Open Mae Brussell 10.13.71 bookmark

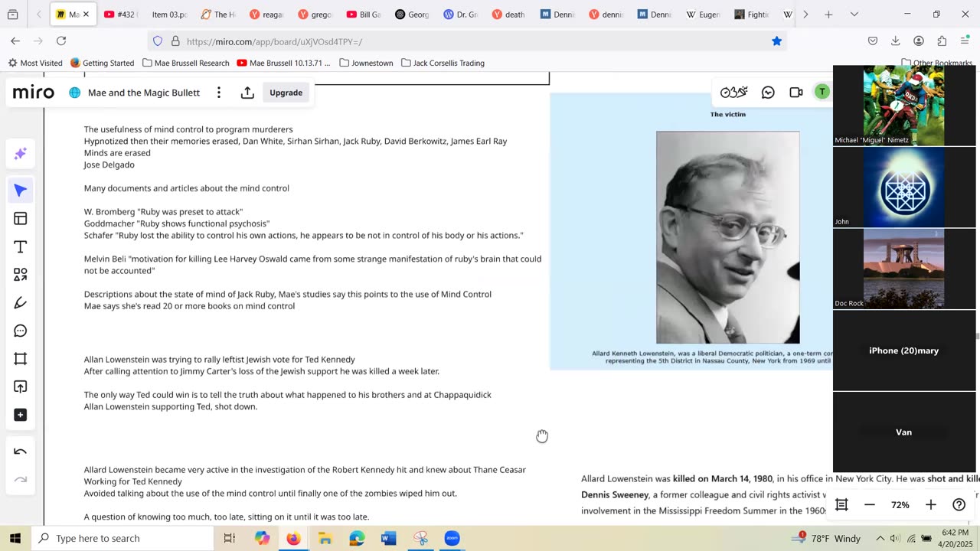pos(284,63)
